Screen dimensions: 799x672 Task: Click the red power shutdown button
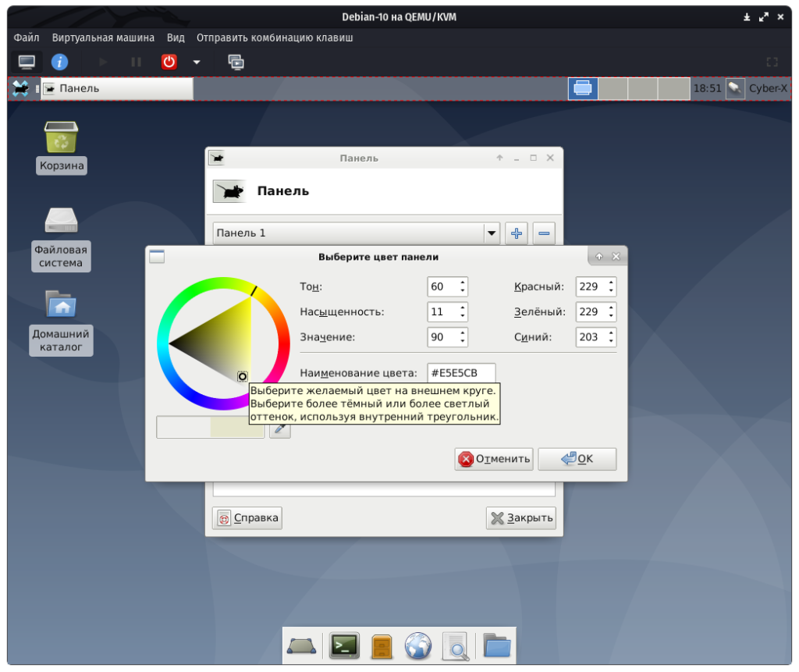(169, 62)
